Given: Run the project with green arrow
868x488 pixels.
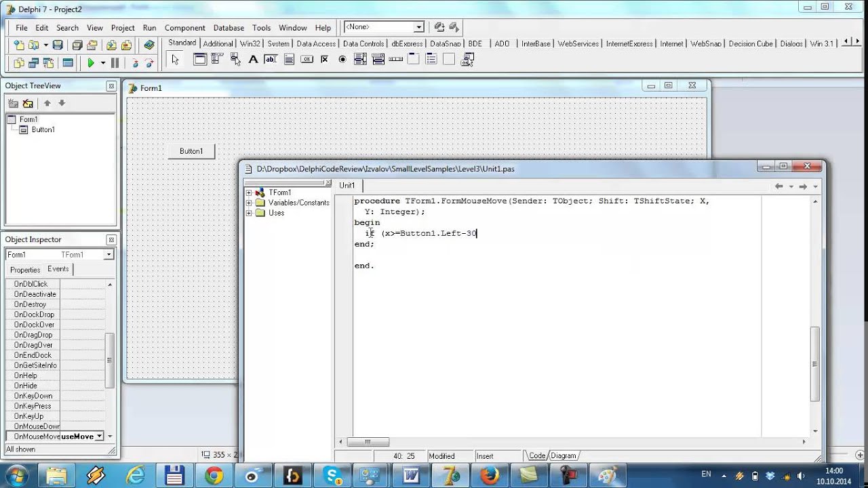Looking at the screenshot, I should tap(91, 63).
